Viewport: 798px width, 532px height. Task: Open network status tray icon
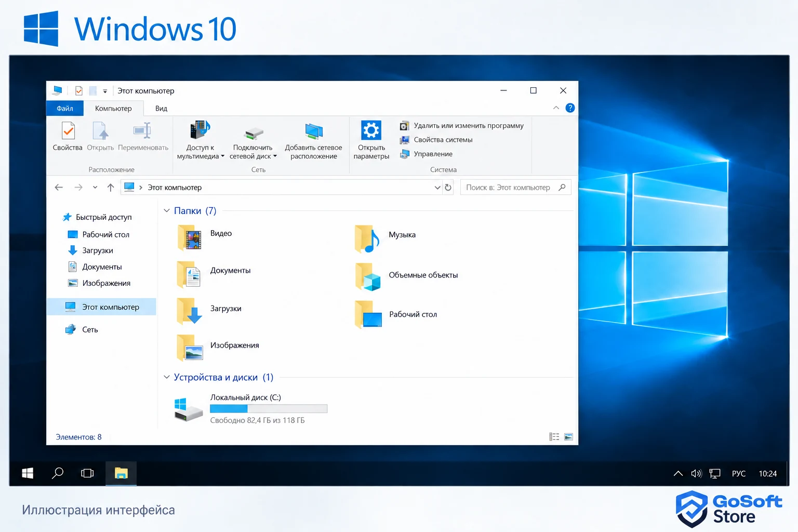pyautogui.click(x=715, y=473)
